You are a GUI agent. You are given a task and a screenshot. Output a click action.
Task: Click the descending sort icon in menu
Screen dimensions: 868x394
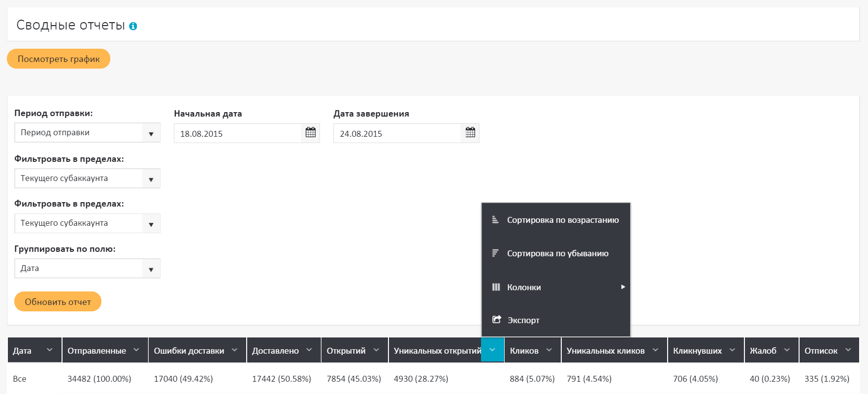[x=495, y=253]
